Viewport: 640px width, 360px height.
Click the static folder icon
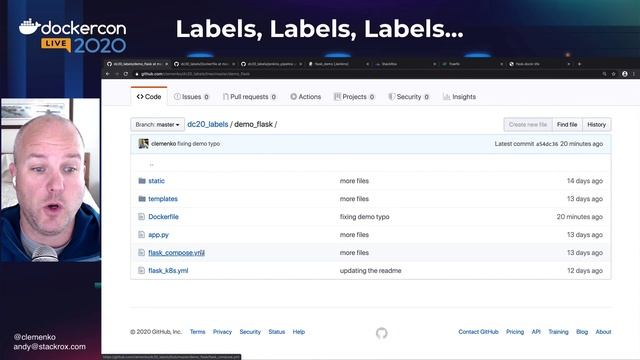[142, 180]
